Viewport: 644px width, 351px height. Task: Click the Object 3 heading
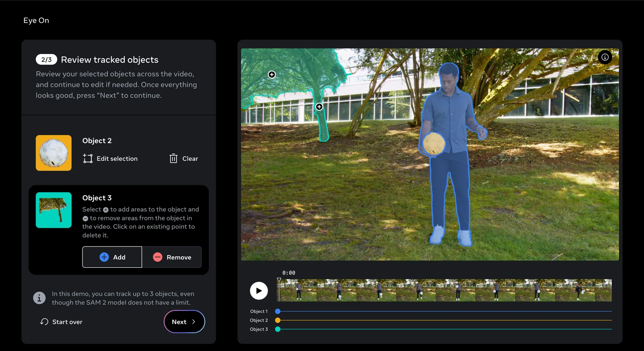click(x=97, y=198)
